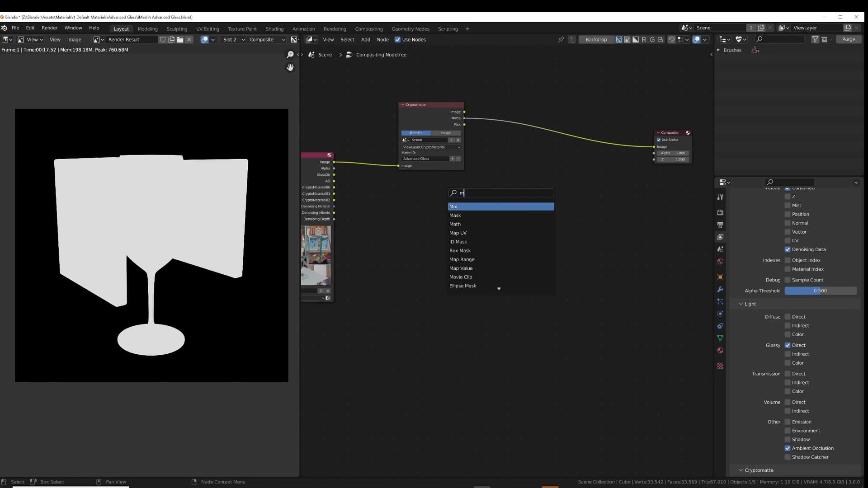This screenshot has width=868, height=488.
Task: Collapse the Cryptomatte panel in properties
Action: coord(741,470)
